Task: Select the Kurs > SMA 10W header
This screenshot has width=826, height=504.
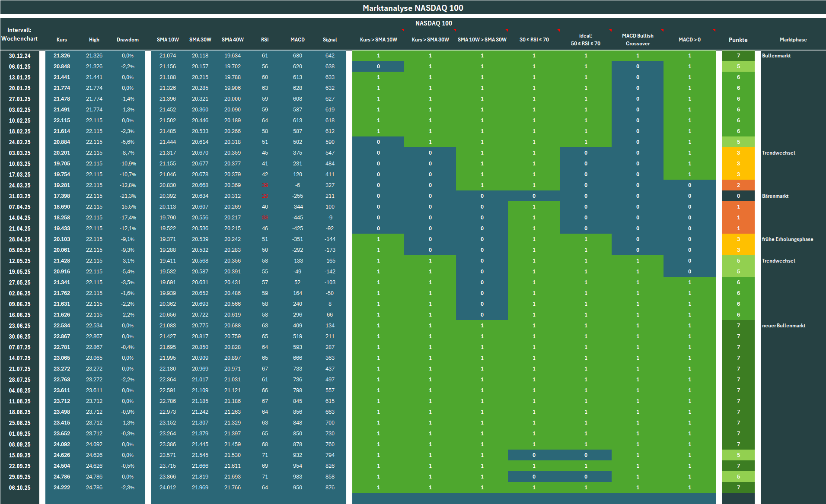Action: pos(378,40)
